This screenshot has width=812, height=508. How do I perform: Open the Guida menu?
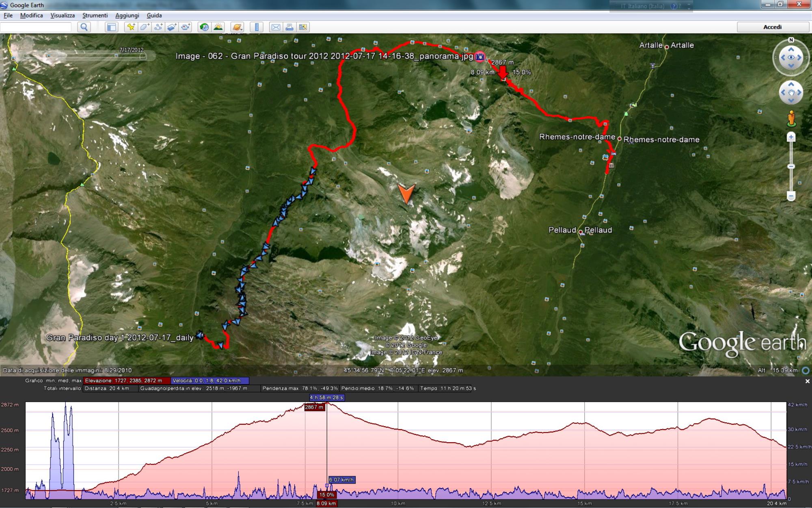click(154, 15)
